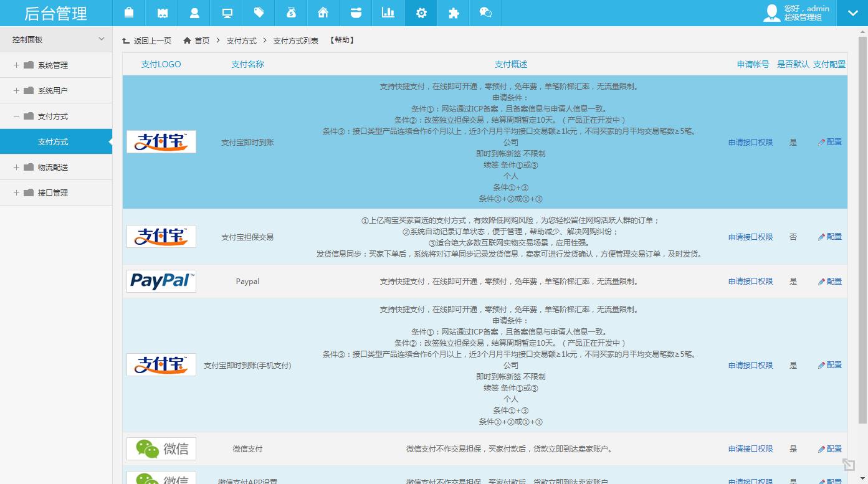Select the 支付宝担保交易 payment name

pos(247,237)
